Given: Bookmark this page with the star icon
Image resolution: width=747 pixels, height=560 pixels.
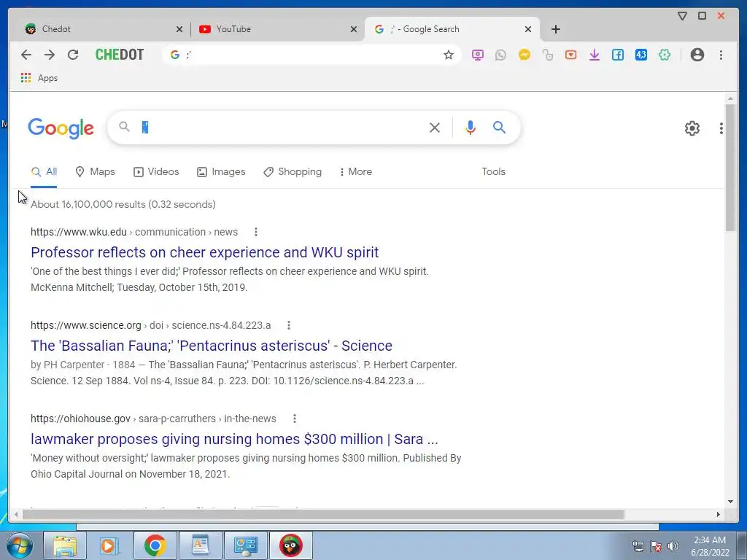Looking at the screenshot, I should point(449,55).
